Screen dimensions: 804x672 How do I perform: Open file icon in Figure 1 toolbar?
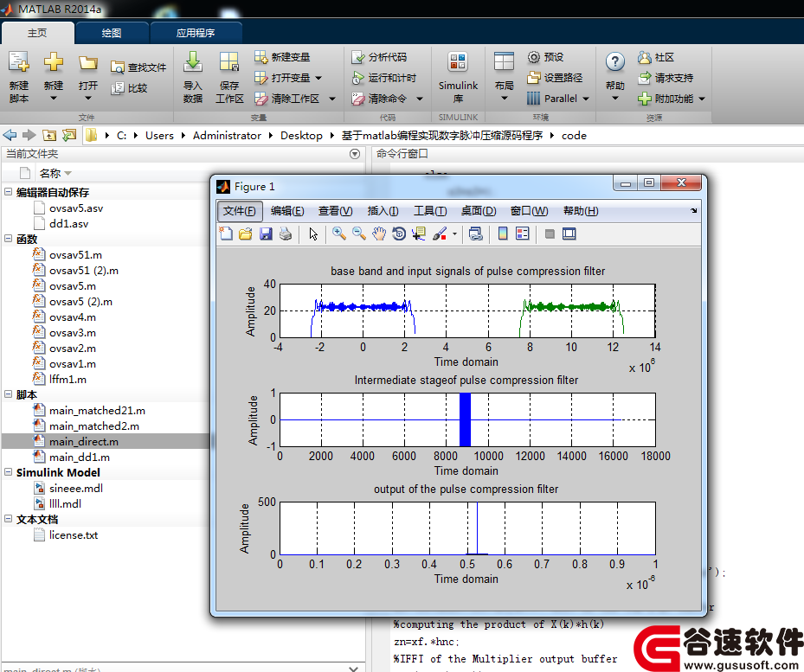(246, 234)
